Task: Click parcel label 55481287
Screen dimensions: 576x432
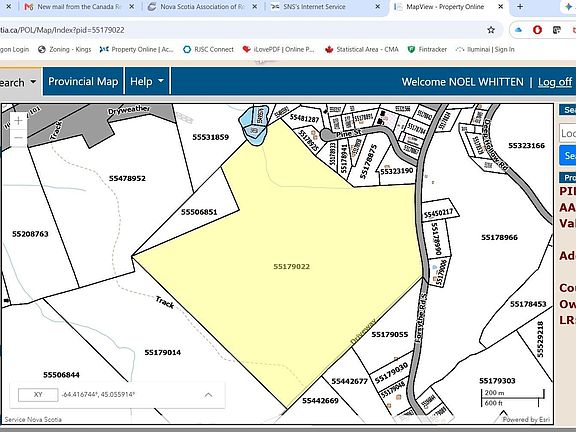Action: [x=304, y=118]
